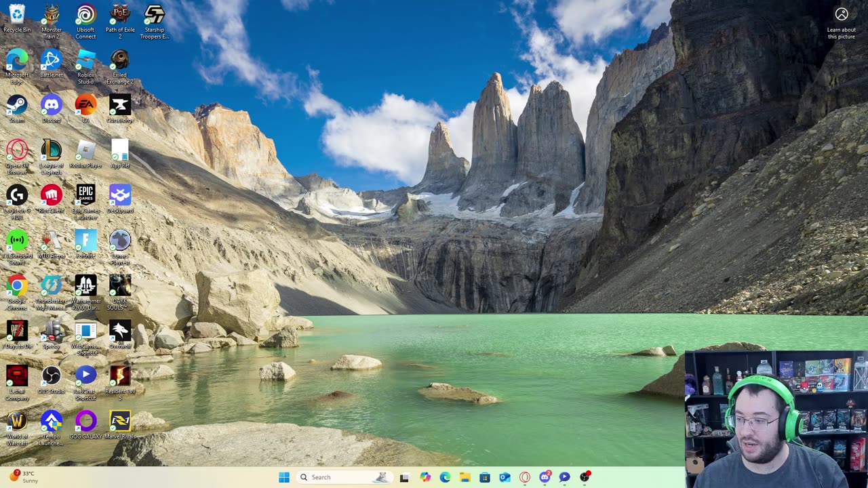Image resolution: width=868 pixels, height=488 pixels.
Task: Select the App Ref file on desktop
Action: (120, 154)
